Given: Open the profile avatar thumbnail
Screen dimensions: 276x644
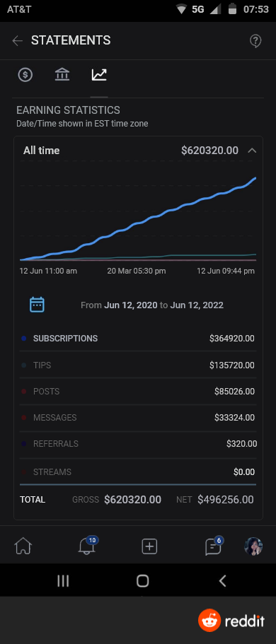Looking at the screenshot, I should [x=253, y=546].
